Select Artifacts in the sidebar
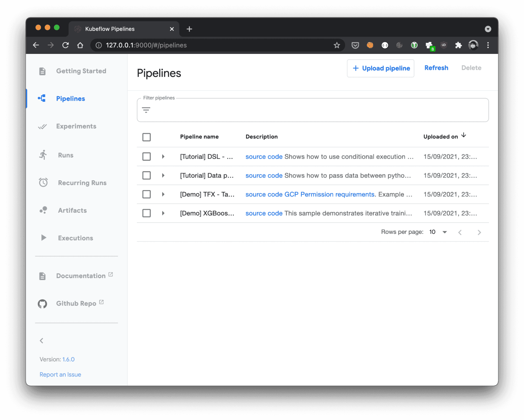524x420 pixels. [x=72, y=210]
